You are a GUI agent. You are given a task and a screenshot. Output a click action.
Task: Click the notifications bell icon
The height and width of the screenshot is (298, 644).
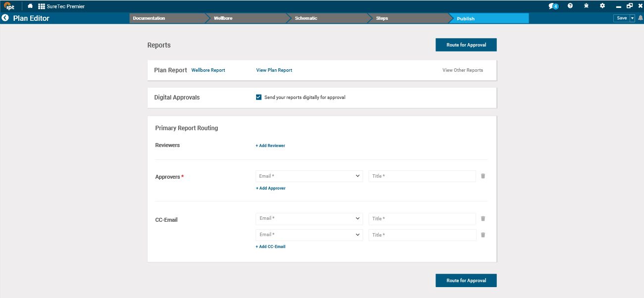pyautogui.click(x=640, y=18)
